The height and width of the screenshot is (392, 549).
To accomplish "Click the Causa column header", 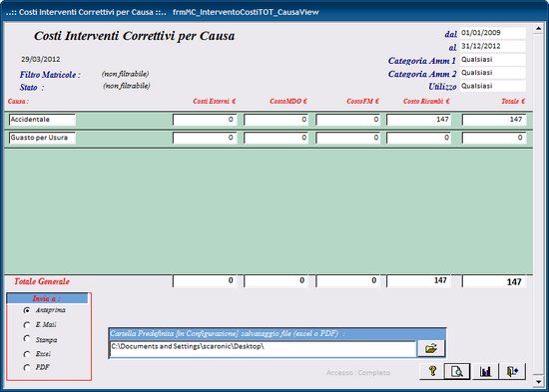I will [x=18, y=102].
